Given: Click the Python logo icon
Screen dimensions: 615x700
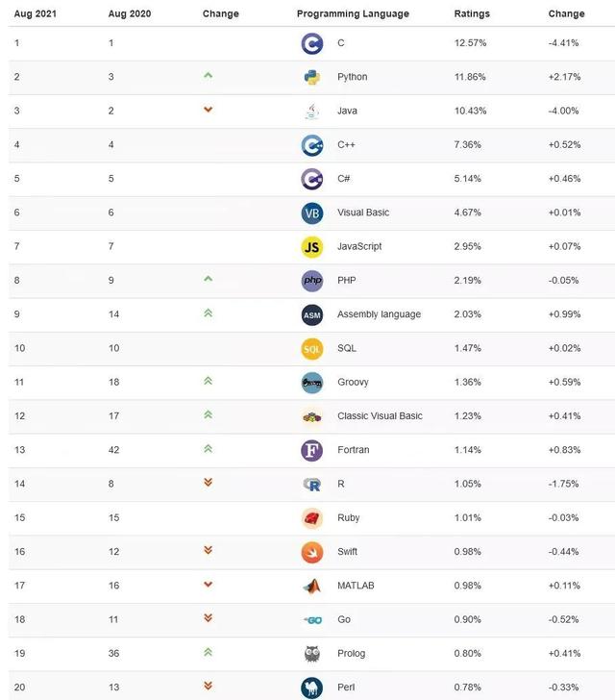Looking at the screenshot, I should 312,77.
